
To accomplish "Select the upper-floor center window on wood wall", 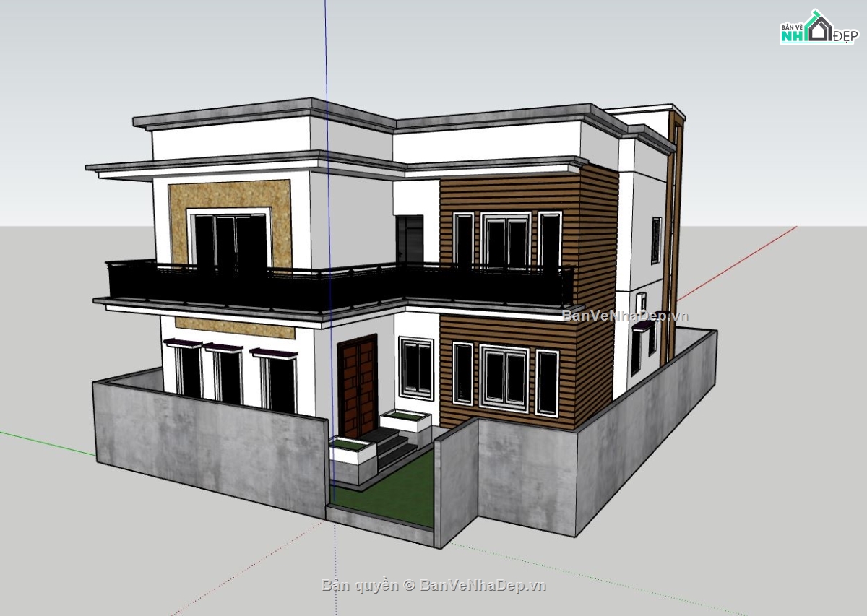I will [507, 242].
